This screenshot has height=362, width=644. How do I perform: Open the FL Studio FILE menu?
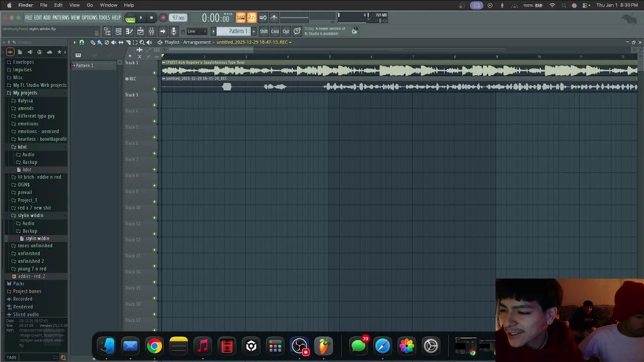pyautogui.click(x=29, y=18)
